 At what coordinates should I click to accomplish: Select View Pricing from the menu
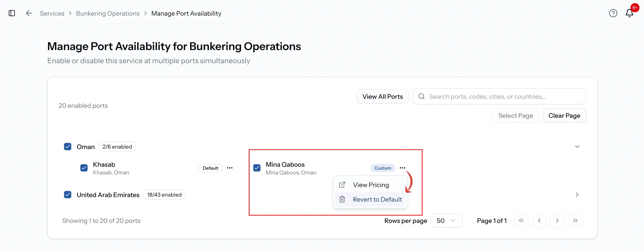coord(370,185)
